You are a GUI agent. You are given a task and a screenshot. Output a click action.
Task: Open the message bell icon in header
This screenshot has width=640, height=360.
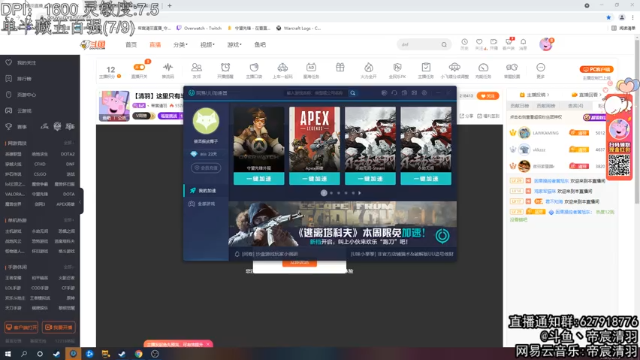523,44
